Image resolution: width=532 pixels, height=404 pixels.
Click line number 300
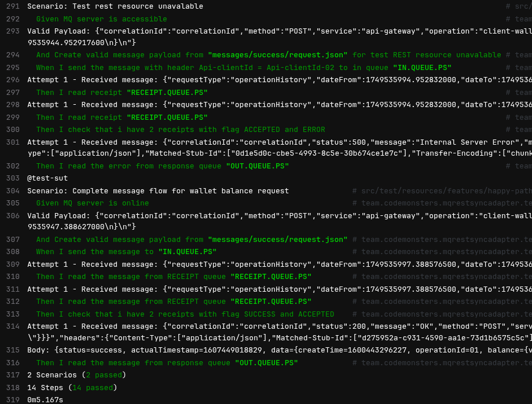(x=13, y=130)
